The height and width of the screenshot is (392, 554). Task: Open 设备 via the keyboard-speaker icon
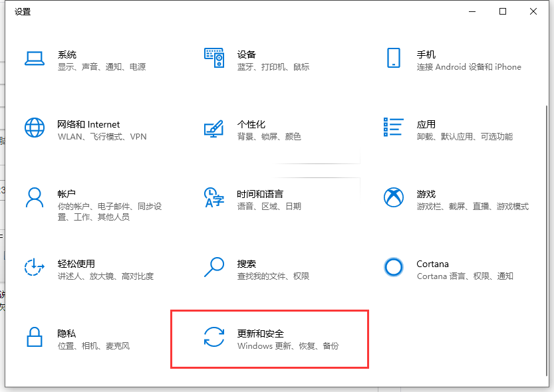pyautogui.click(x=214, y=58)
